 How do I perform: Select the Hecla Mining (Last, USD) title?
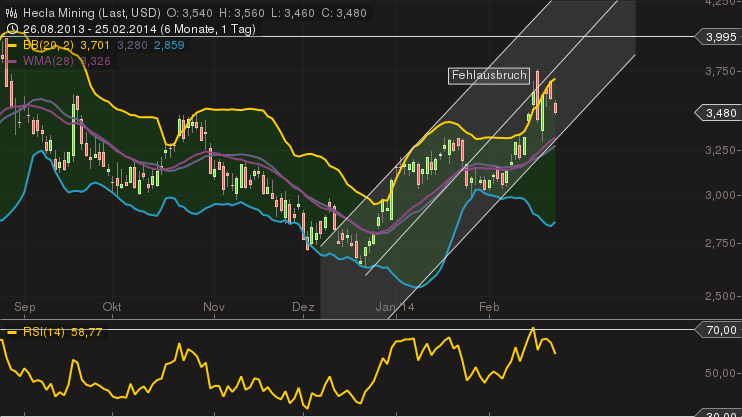click(x=92, y=13)
